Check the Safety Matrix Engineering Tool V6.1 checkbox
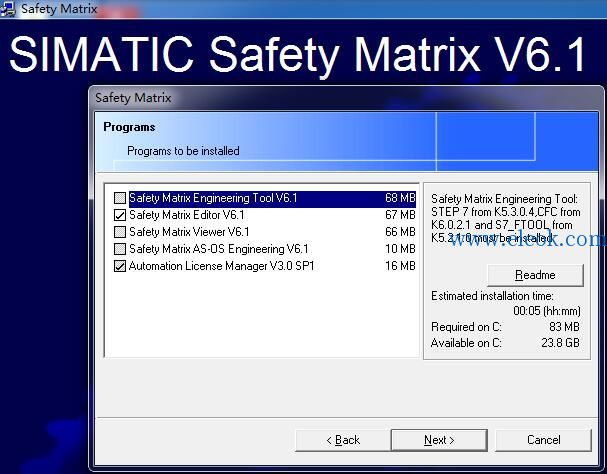Screen dimensions: 607x474 pyautogui.click(x=120, y=198)
